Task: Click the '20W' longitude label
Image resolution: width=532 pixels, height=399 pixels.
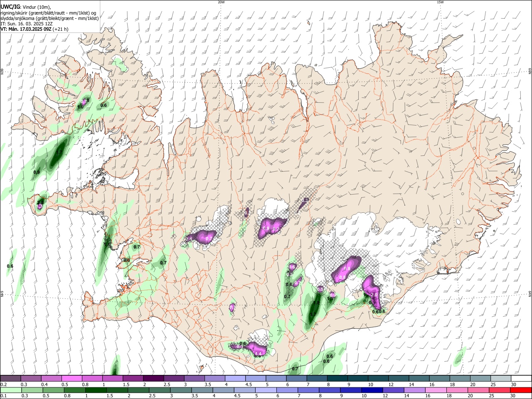Action: 221,2
